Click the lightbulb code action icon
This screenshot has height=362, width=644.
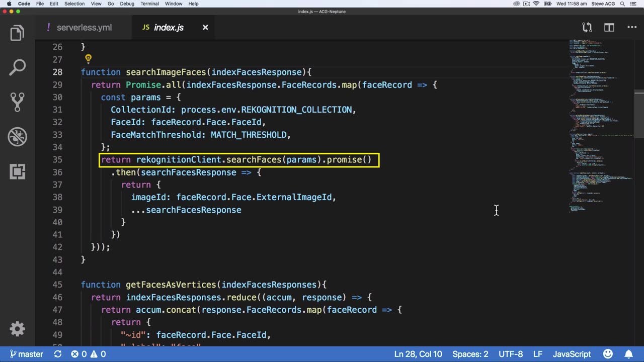88,59
